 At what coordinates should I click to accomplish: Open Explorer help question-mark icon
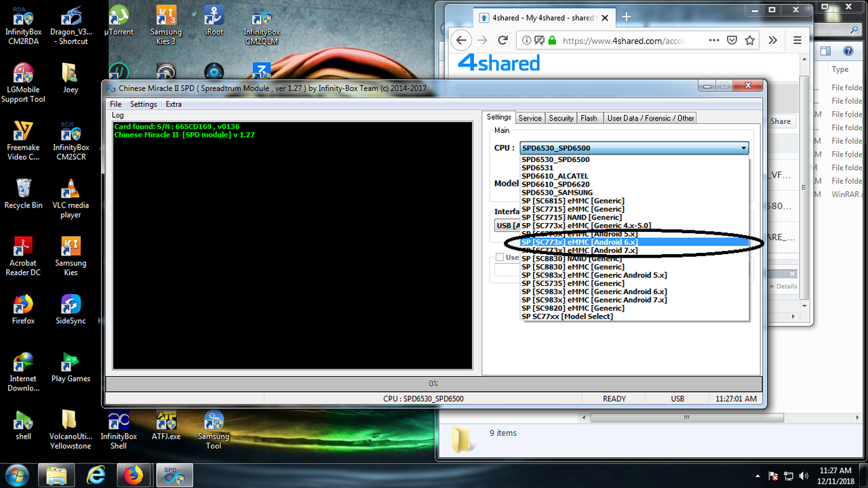(848, 51)
